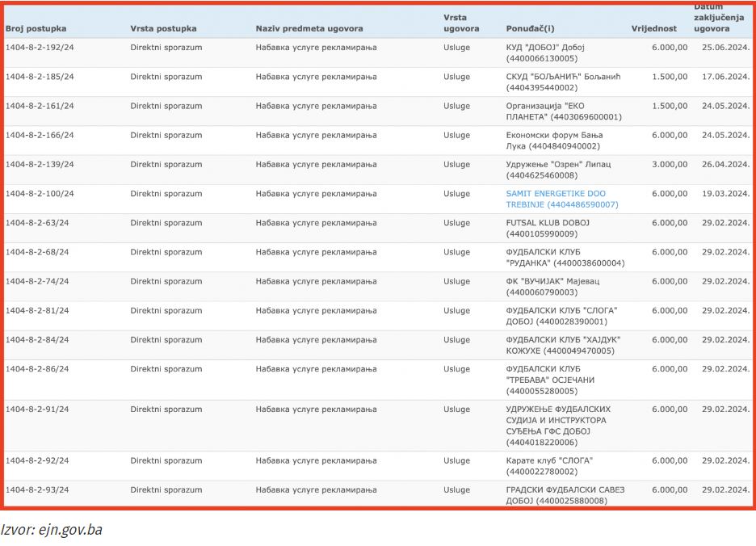This screenshot has width=756, height=546.
Task: Click procedure number 1404-8-2-92/24
Action: pos(37,460)
